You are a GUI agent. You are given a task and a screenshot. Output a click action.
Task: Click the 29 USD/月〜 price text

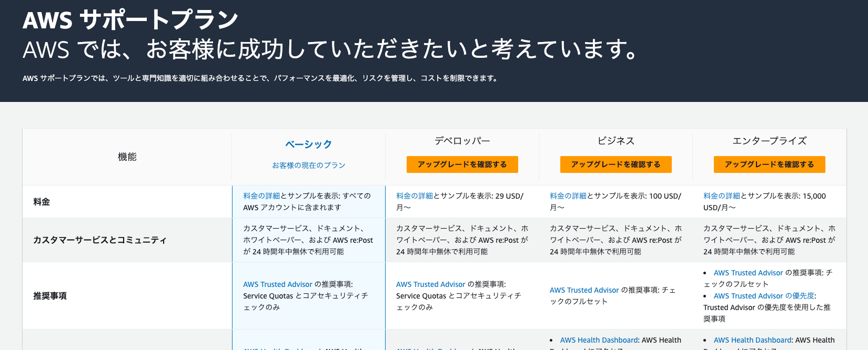pyautogui.click(x=460, y=202)
